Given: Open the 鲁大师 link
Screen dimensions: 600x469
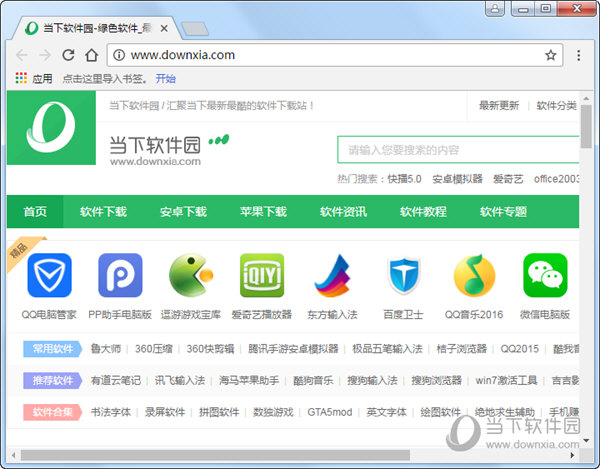Looking at the screenshot, I should [106, 348].
